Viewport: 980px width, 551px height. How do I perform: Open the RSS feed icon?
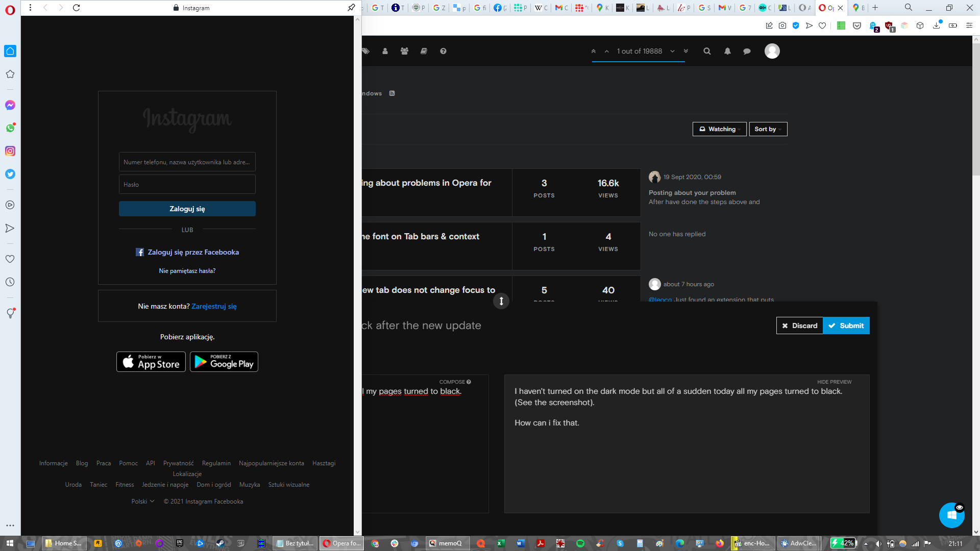pyautogui.click(x=392, y=93)
